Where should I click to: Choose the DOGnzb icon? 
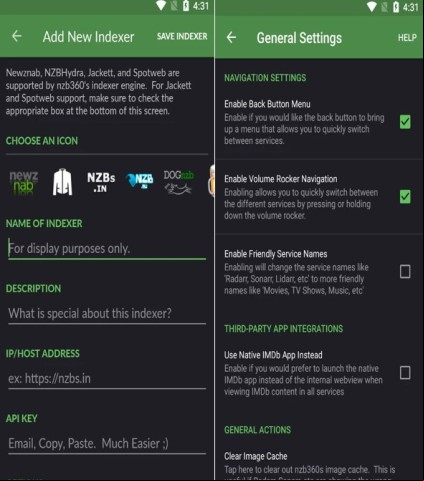178,182
